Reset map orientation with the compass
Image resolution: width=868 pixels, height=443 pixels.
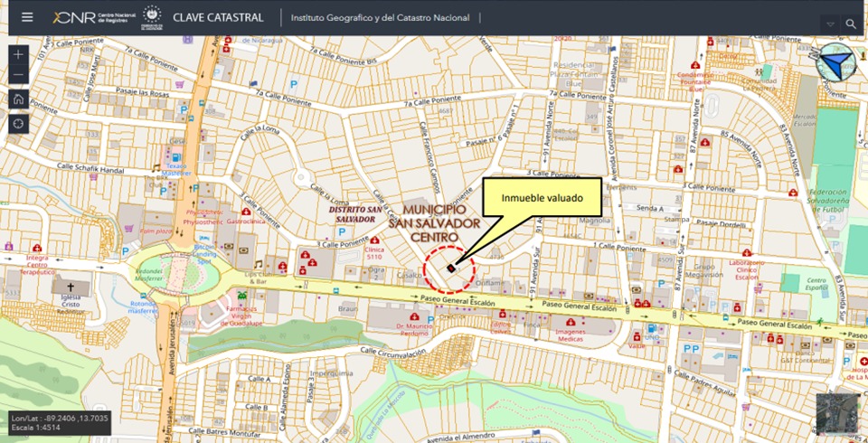[835, 62]
